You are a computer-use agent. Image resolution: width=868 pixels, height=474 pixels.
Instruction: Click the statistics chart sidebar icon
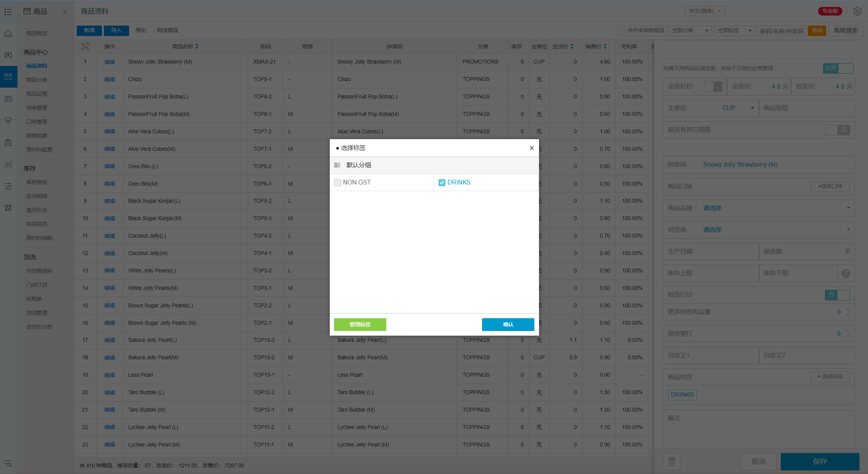(x=8, y=164)
